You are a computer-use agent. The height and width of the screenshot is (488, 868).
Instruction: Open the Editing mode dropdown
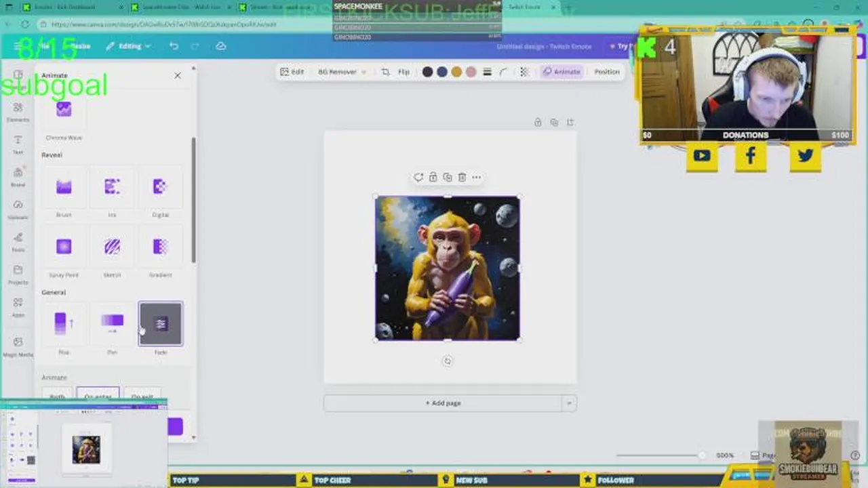tap(128, 46)
